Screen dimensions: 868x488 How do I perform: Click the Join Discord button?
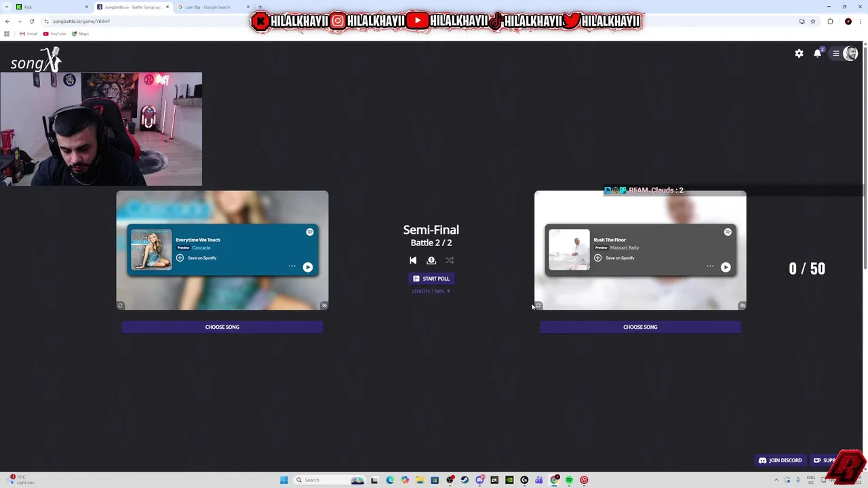pyautogui.click(x=780, y=460)
